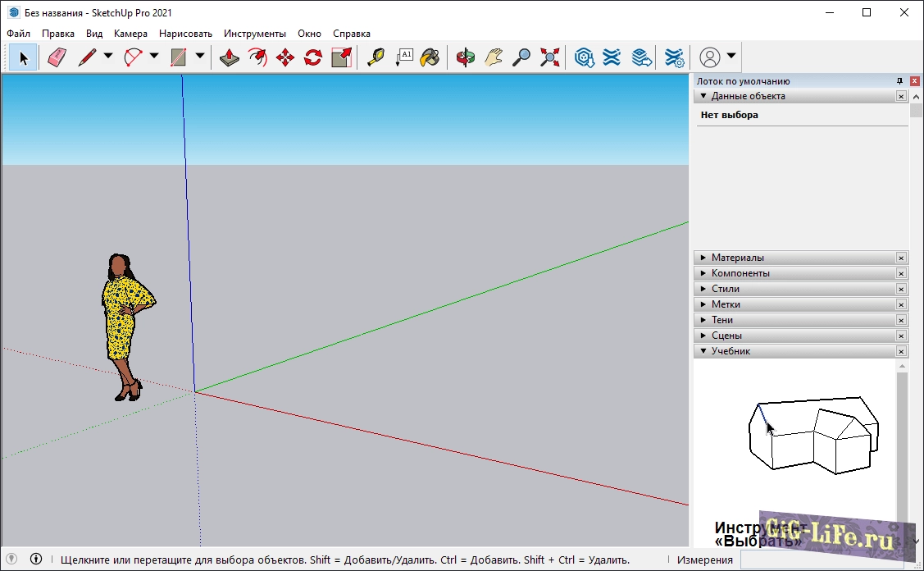Screen dimensions: 924x571
Task: Open the arc tools dropdown arrow
Action: (154, 57)
